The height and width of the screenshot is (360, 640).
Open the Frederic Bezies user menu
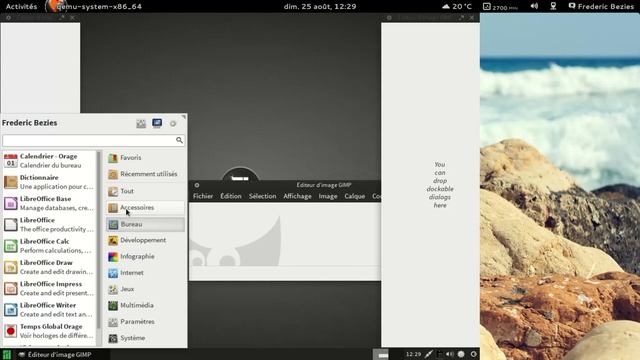pyautogui.click(x=601, y=7)
